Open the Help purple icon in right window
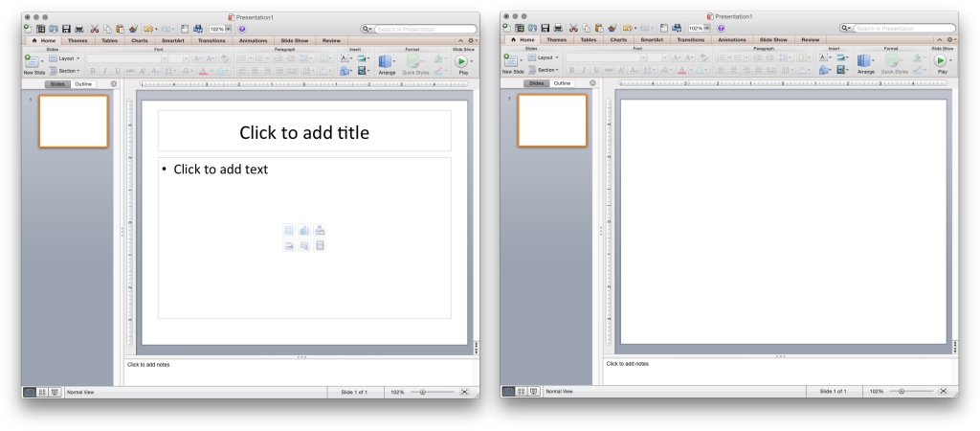 [x=721, y=29]
